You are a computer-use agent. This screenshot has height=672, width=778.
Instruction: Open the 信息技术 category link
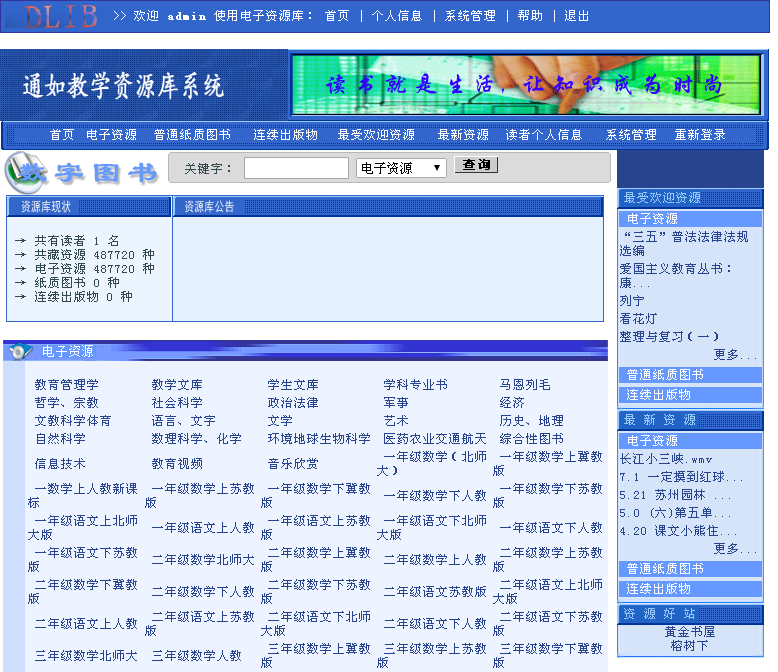[60, 464]
